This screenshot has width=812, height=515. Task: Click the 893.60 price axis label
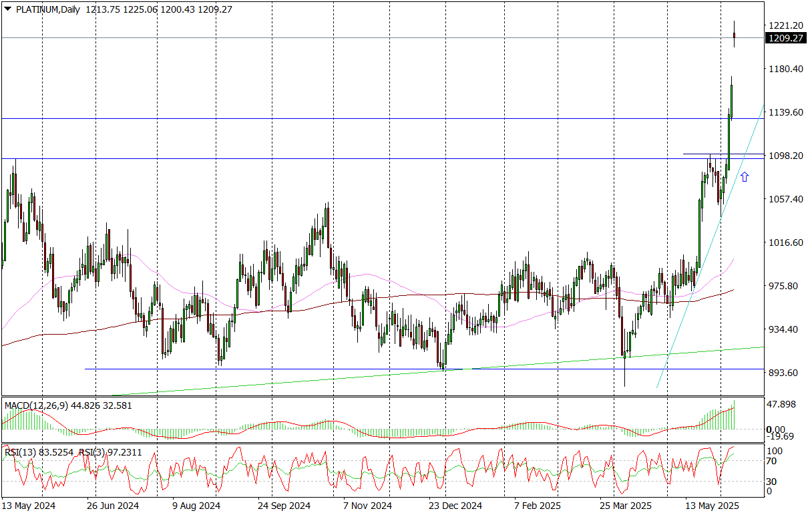point(783,373)
